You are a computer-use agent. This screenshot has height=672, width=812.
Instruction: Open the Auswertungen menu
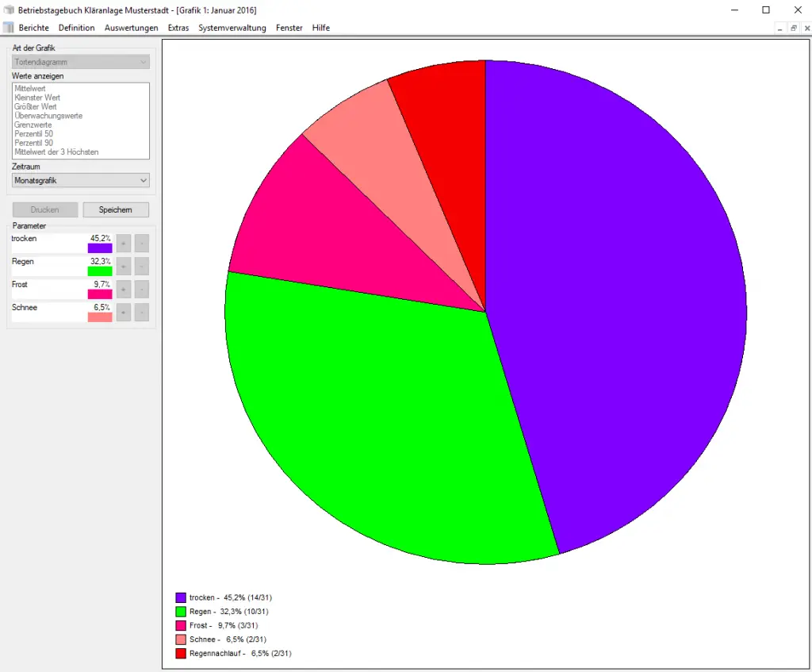[x=131, y=28]
